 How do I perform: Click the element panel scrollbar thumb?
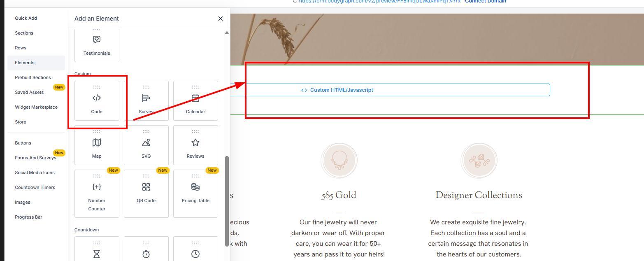(x=227, y=201)
